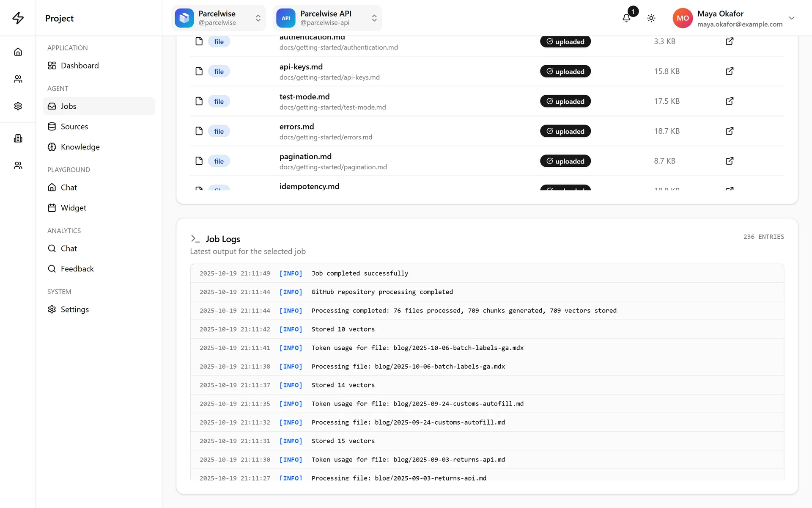Open test-mode.md external link icon
This screenshot has height=508, width=812.
(x=730, y=101)
